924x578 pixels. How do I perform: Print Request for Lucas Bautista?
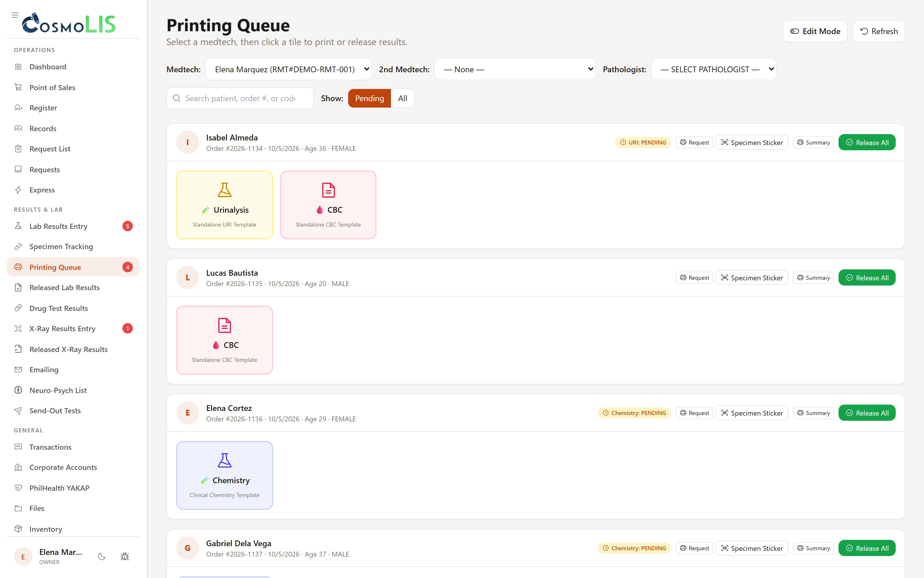694,277
